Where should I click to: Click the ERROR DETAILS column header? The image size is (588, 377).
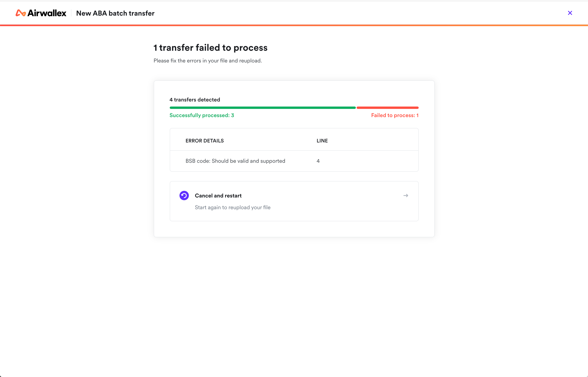205,141
